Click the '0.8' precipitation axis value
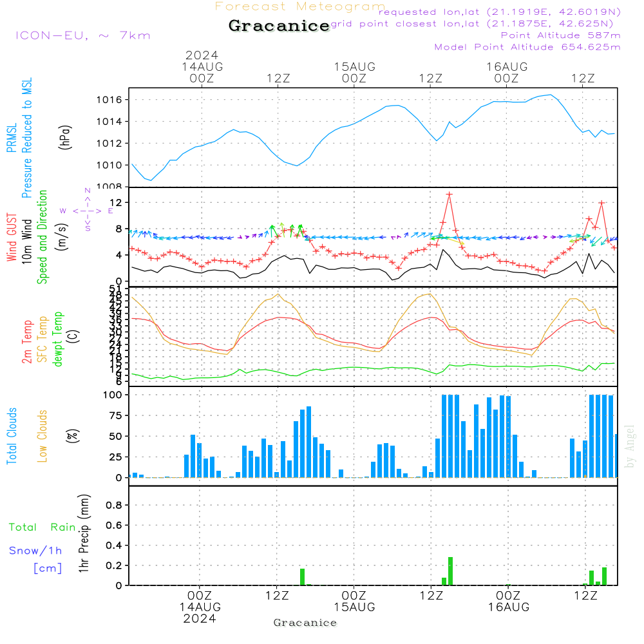The height and width of the screenshot is (644, 644). tap(114, 505)
